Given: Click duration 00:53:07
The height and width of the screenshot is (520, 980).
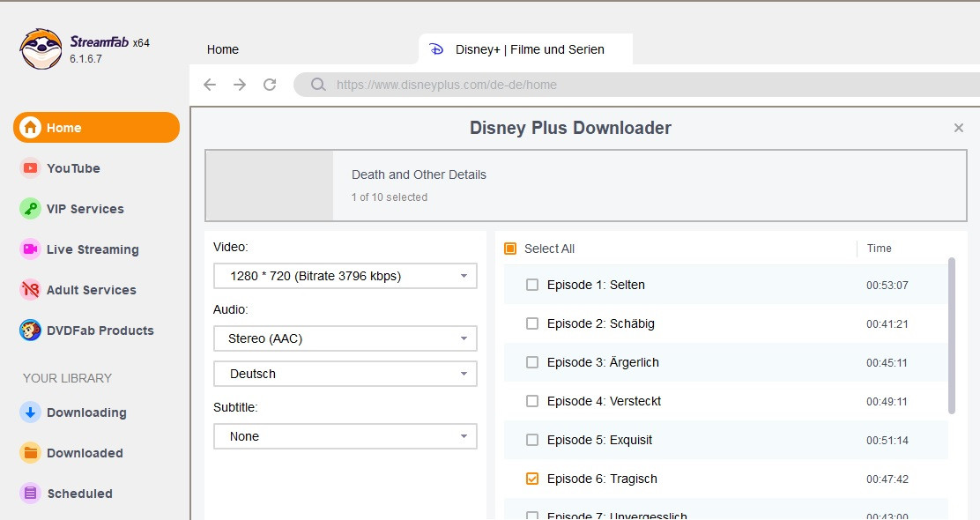Looking at the screenshot, I should (887, 286).
